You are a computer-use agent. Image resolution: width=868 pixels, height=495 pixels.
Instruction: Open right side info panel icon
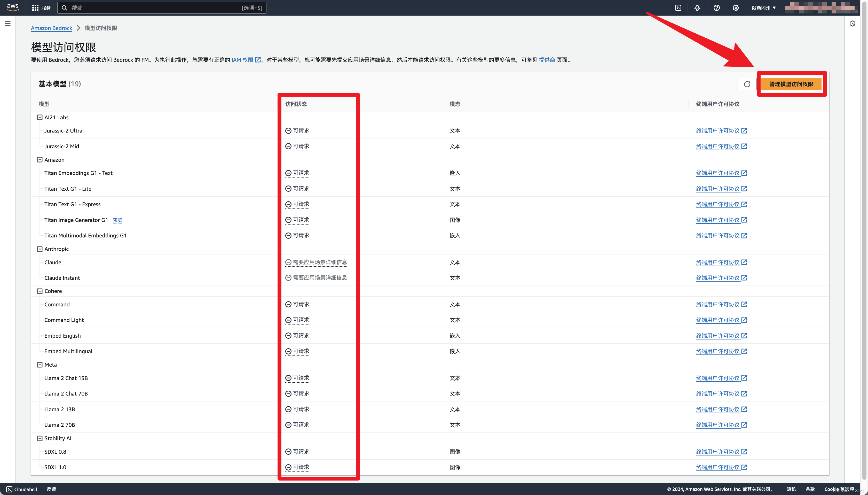(x=852, y=24)
